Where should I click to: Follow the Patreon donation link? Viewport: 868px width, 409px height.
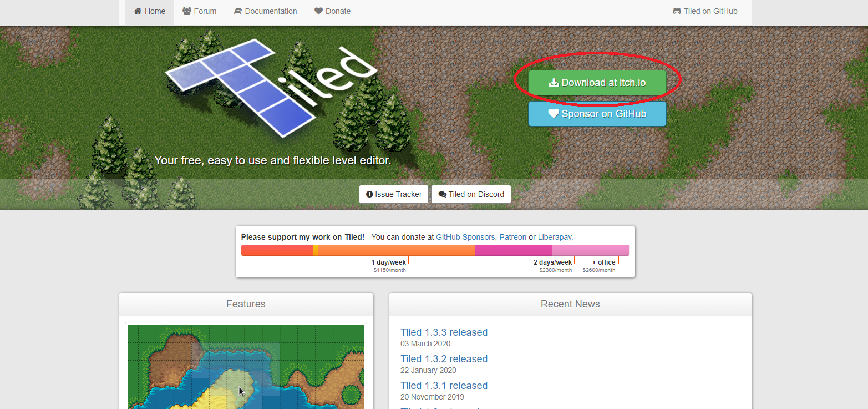pos(513,237)
